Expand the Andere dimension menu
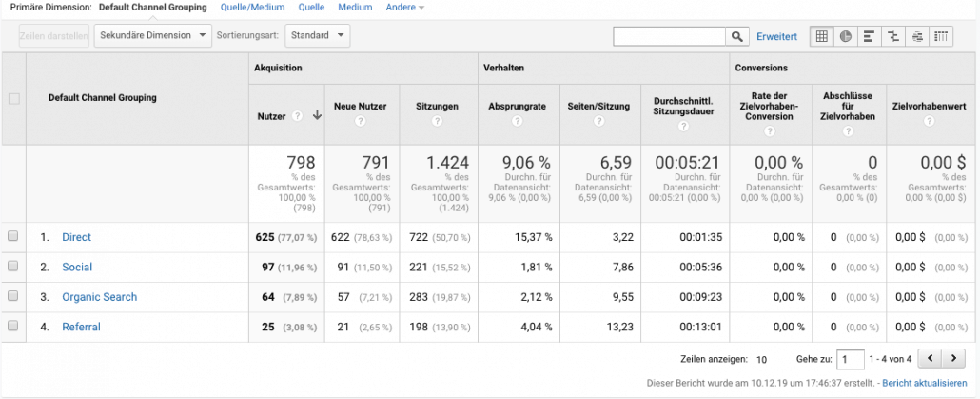Image resolution: width=980 pixels, height=399 pixels. click(x=405, y=8)
